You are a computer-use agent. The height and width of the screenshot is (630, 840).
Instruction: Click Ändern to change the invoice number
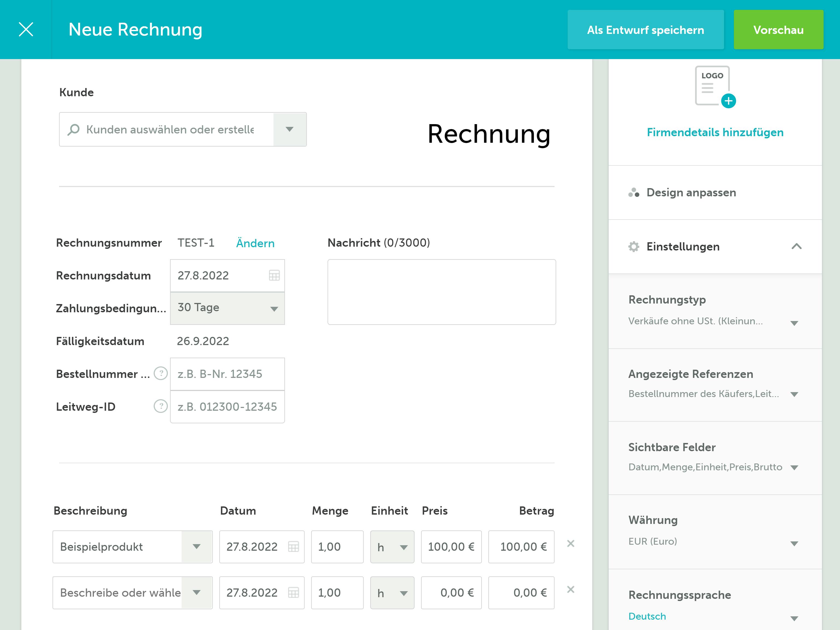pyautogui.click(x=255, y=243)
